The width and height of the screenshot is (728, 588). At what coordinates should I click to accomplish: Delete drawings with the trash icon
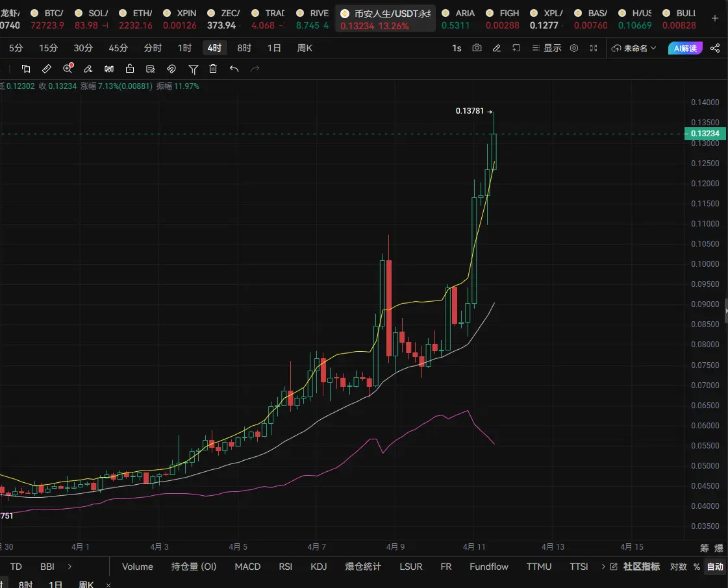213,69
